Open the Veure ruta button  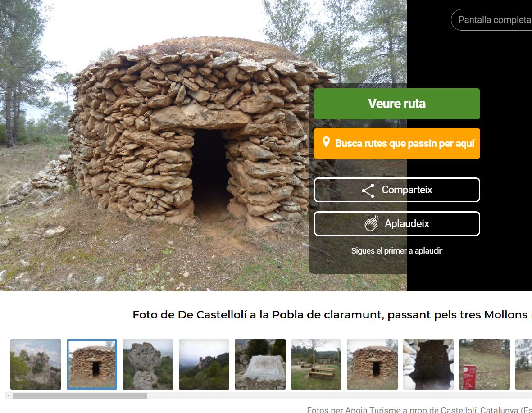[396, 104]
